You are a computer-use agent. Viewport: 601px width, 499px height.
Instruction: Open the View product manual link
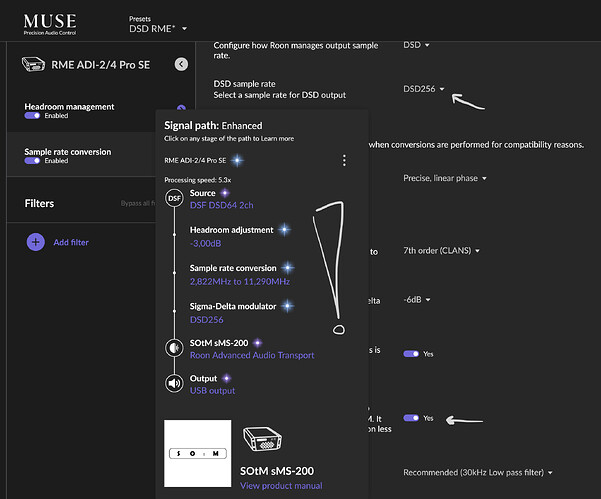click(280, 486)
